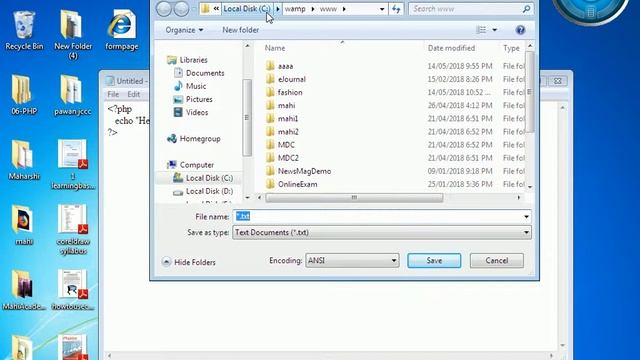Select the MahiAcade desktop folder icon
This screenshot has height=360, width=640.
pos(23,290)
